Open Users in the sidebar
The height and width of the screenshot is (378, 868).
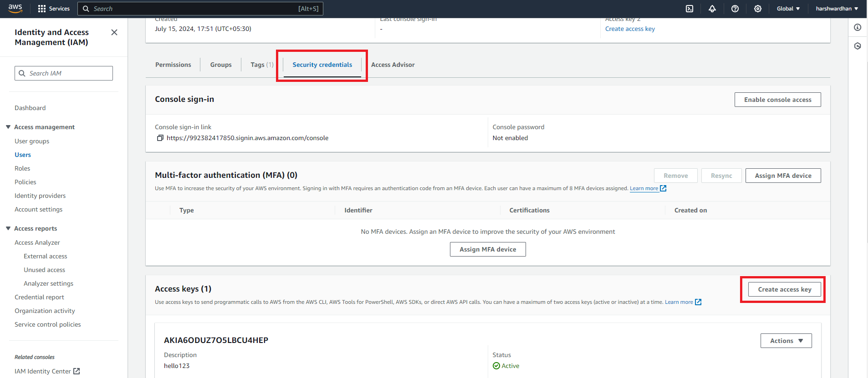(23, 155)
